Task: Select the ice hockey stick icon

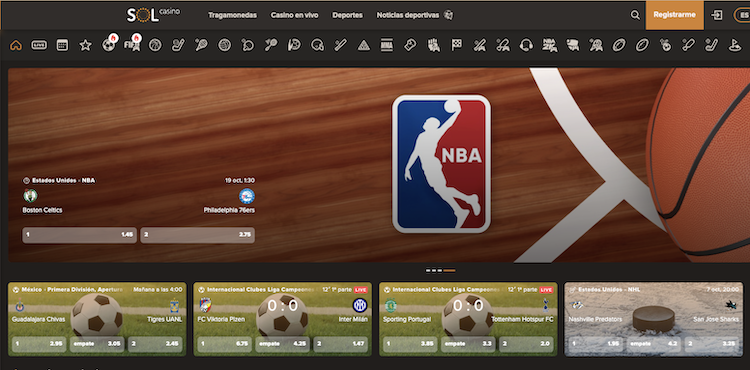Action: [178, 45]
